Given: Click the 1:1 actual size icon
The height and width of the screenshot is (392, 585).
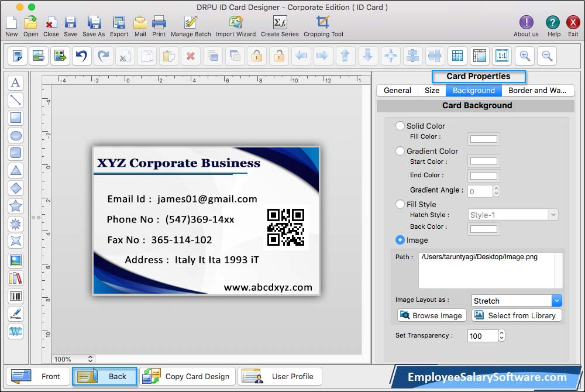Looking at the screenshot, I should pyautogui.click(x=502, y=56).
